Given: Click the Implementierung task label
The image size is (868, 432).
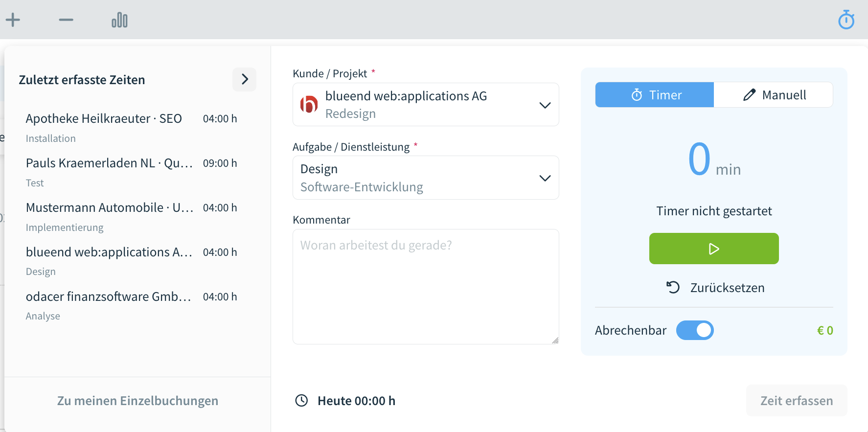Looking at the screenshot, I should (65, 227).
